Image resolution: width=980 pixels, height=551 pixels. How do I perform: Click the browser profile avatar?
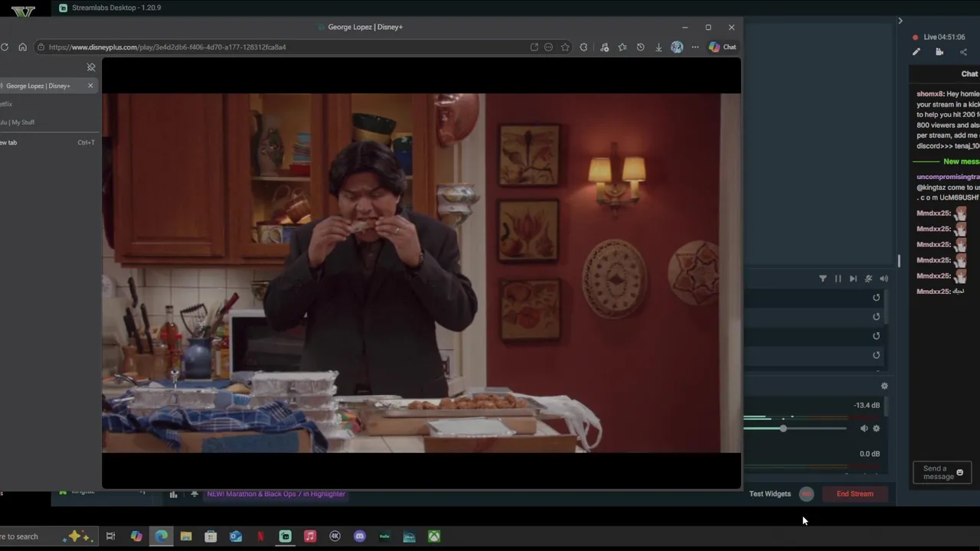[677, 47]
